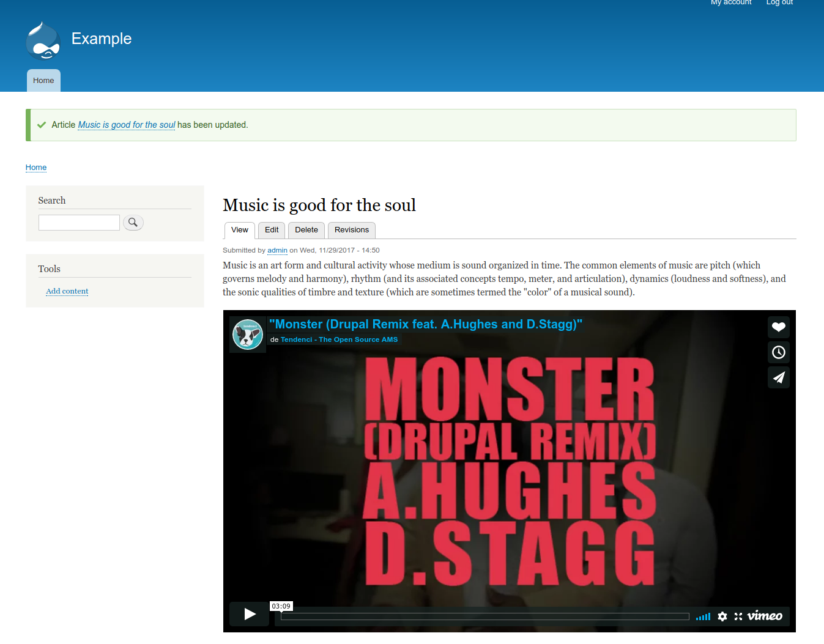Open the Add content link
824x644 pixels.
click(x=67, y=291)
